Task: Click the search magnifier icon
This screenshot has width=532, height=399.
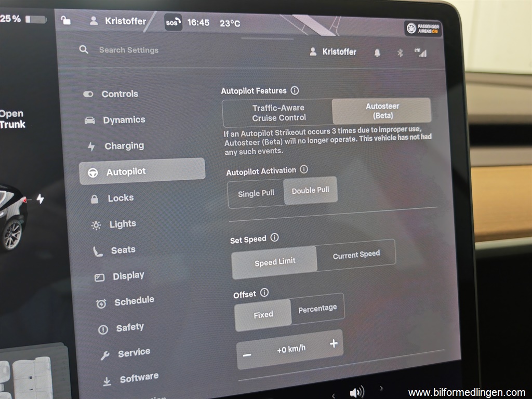Action: 84,49
